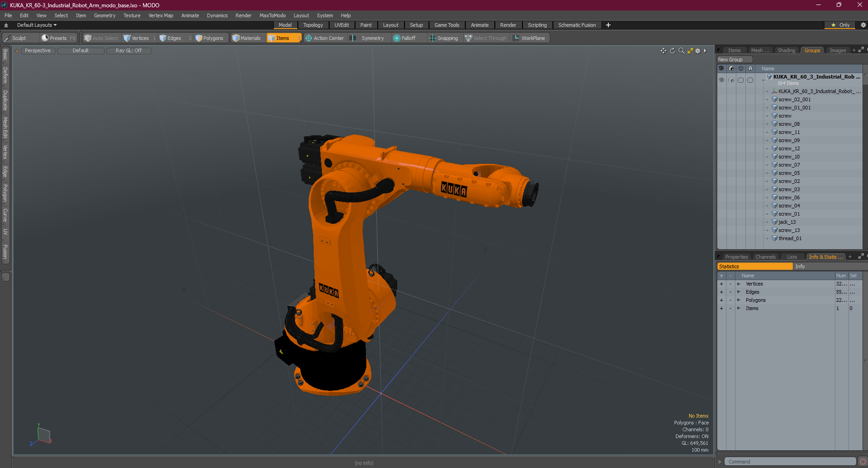Activate Items selection mode
Viewport: 868px width, 468px height.
pos(283,38)
